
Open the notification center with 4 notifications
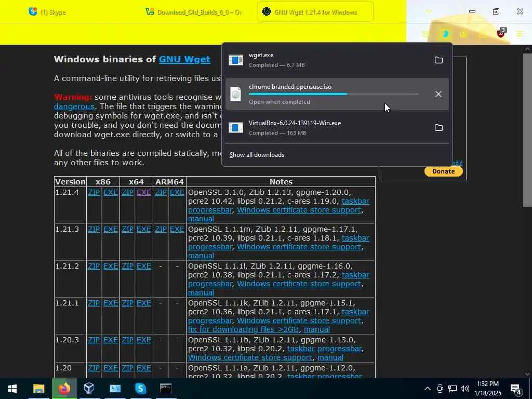pyautogui.click(x=516, y=389)
